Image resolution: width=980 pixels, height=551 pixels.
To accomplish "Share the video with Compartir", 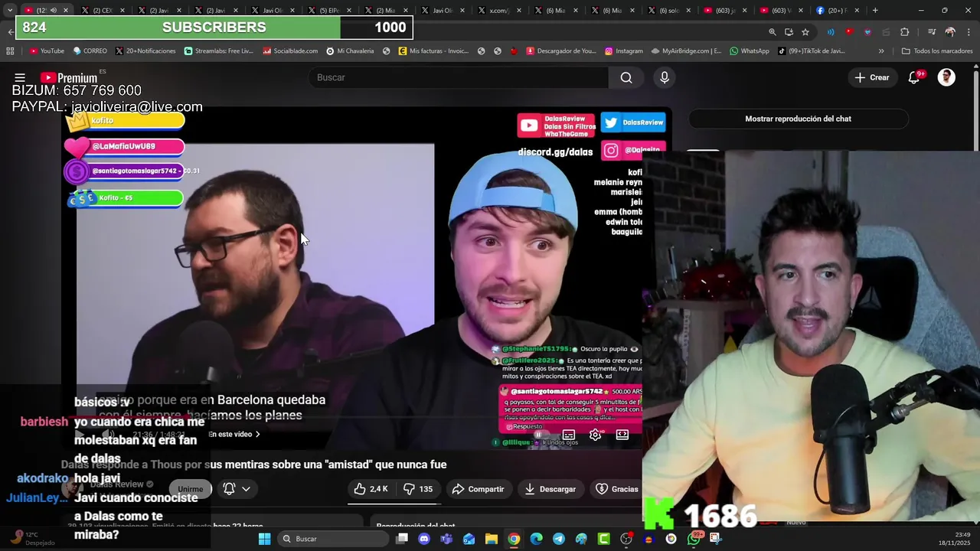I will tap(478, 489).
